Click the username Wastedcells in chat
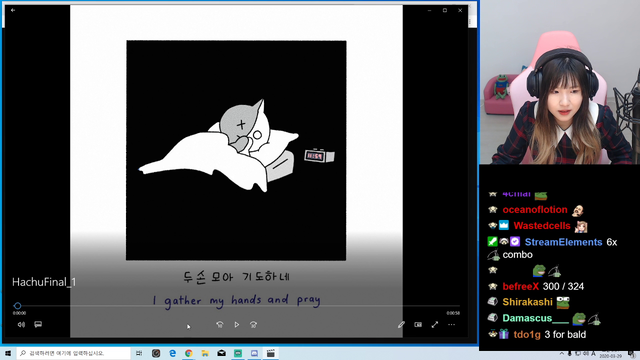Image resolution: width=640 pixels, height=360 pixels. point(542,226)
